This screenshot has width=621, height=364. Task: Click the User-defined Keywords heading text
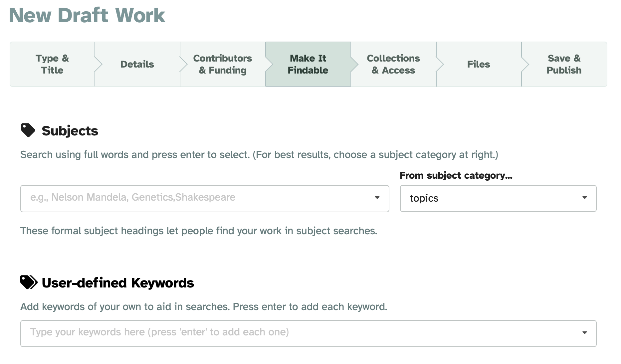(x=118, y=283)
